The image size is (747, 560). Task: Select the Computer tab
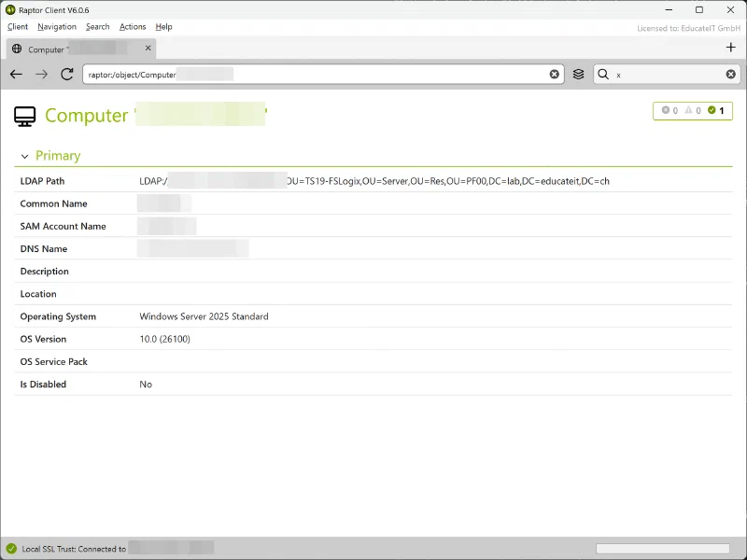click(x=81, y=49)
